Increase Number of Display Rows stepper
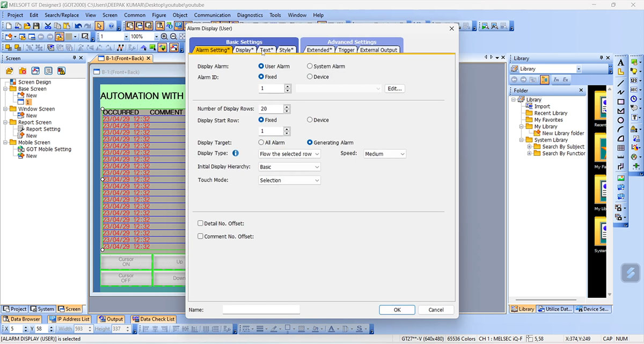Image resolution: width=644 pixels, height=344 pixels. coord(287,107)
